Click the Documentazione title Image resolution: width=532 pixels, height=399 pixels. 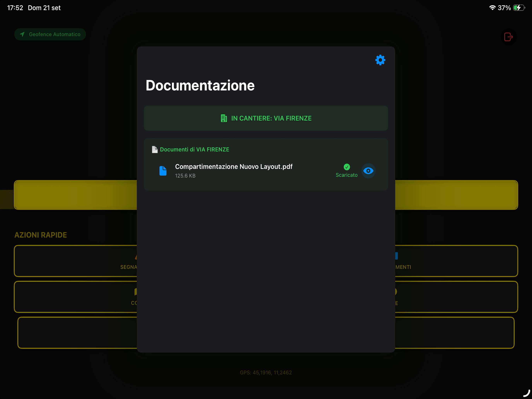[x=200, y=85]
